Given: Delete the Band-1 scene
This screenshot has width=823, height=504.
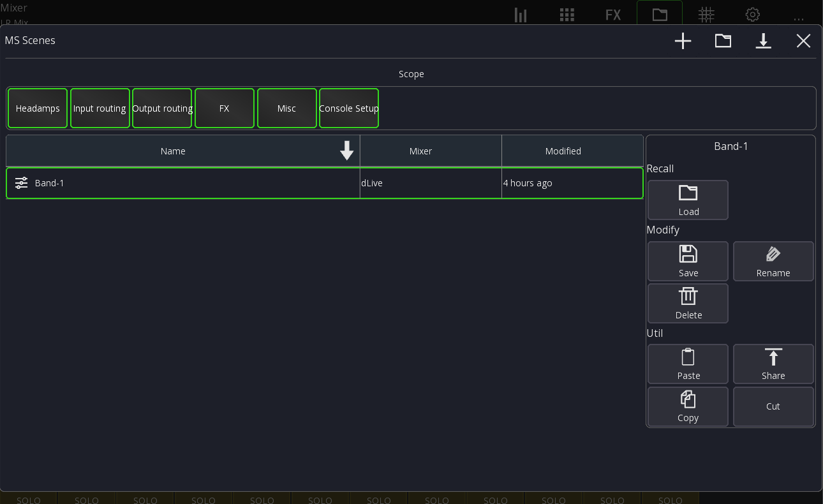Looking at the screenshot, I should [688, 304].
